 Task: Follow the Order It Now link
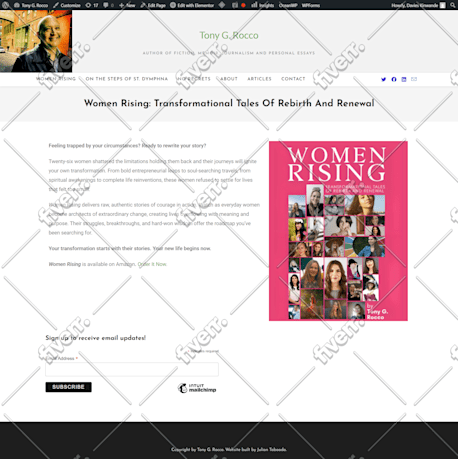(x=152, y=264)
